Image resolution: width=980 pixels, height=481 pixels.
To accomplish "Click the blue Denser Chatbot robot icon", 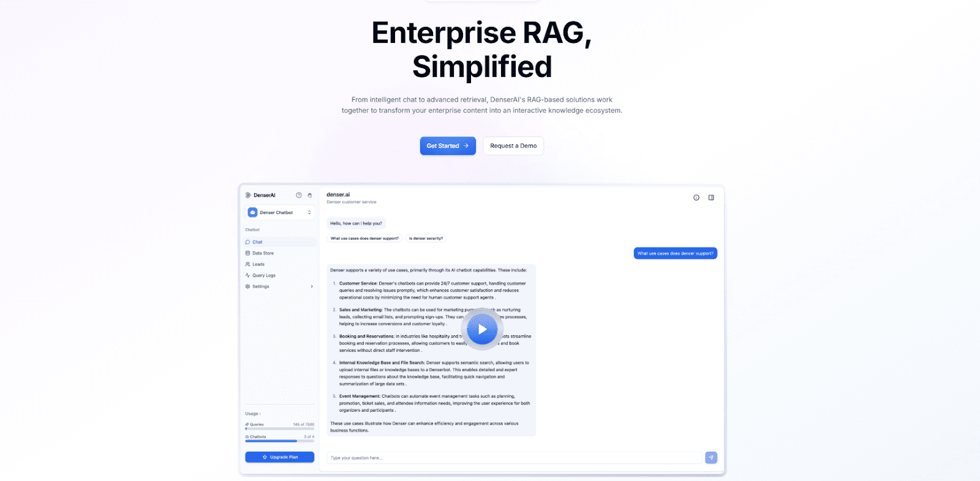I will (x=252, y=212).
